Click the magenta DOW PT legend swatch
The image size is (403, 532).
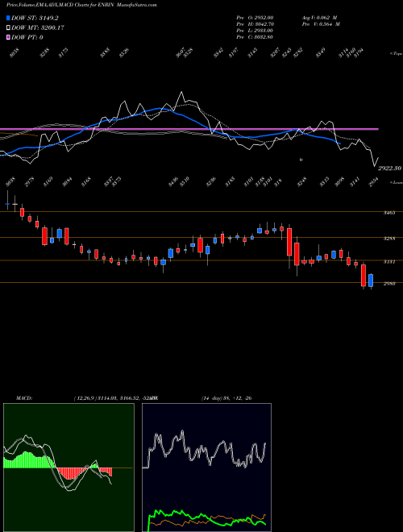coord(8,37)
